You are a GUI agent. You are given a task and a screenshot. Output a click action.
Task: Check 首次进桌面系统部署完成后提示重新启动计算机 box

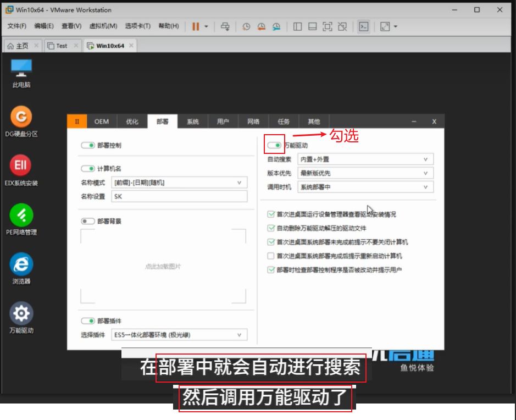click(270, 256)
